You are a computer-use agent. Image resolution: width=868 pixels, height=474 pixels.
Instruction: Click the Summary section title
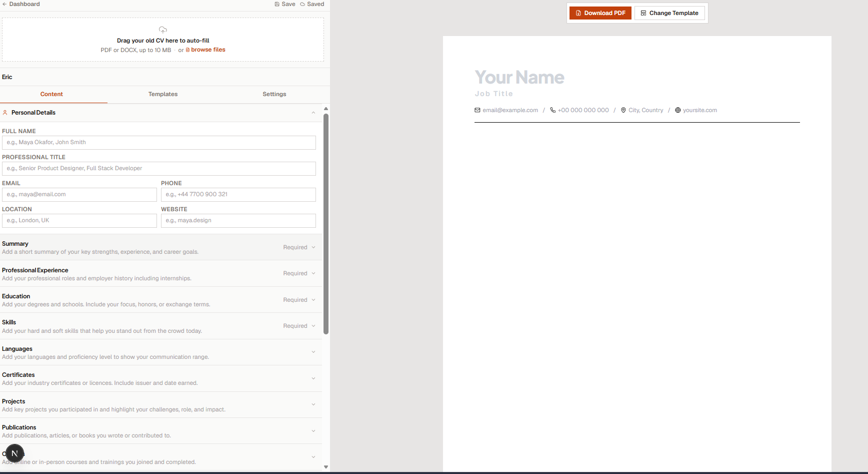(x=15, y=244)
